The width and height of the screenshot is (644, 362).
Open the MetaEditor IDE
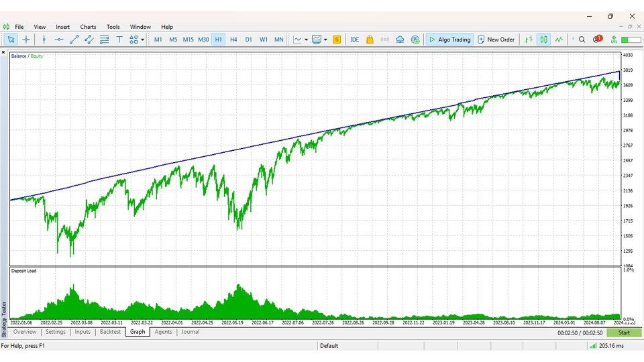tap(354, 40)
